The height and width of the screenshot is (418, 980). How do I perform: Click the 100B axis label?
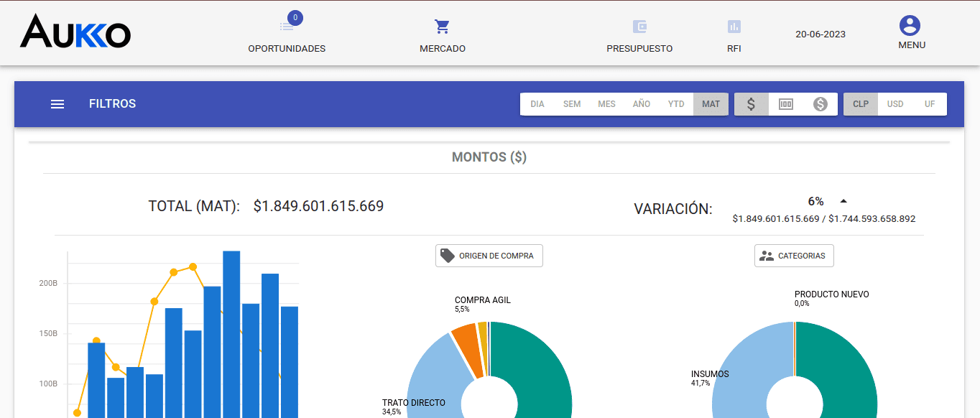pos(48,384)
